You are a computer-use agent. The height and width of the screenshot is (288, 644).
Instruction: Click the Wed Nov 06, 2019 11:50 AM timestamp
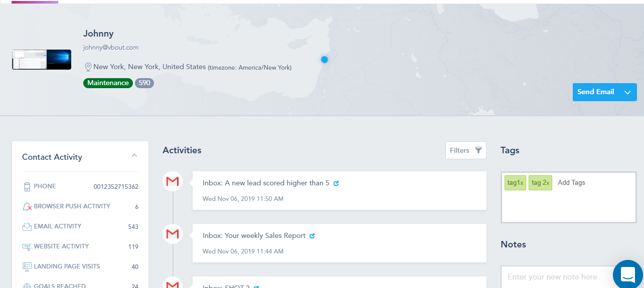click(243, 199)
